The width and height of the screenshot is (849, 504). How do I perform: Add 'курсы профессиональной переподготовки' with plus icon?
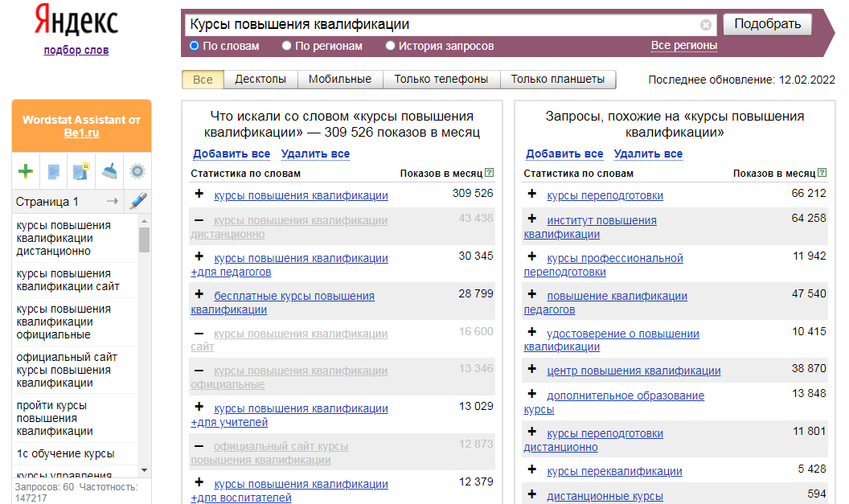tap(532, 256)
